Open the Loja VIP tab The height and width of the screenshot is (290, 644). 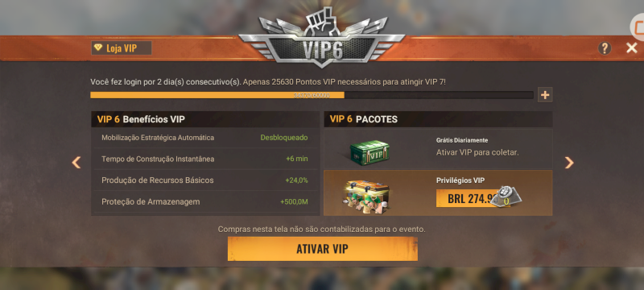coord(122,48)
